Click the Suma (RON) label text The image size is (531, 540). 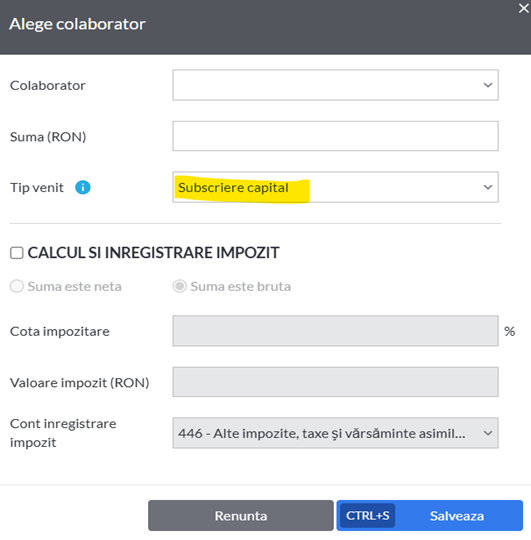48,137
